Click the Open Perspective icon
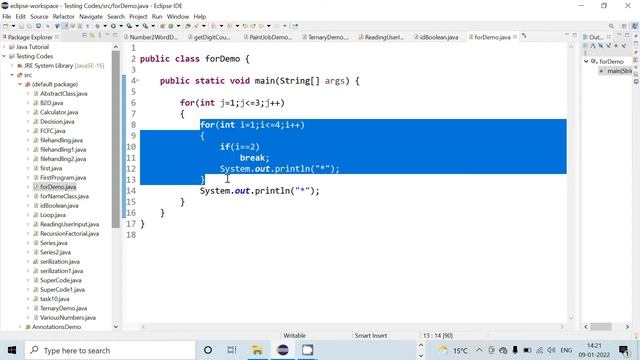 (624, 26)
